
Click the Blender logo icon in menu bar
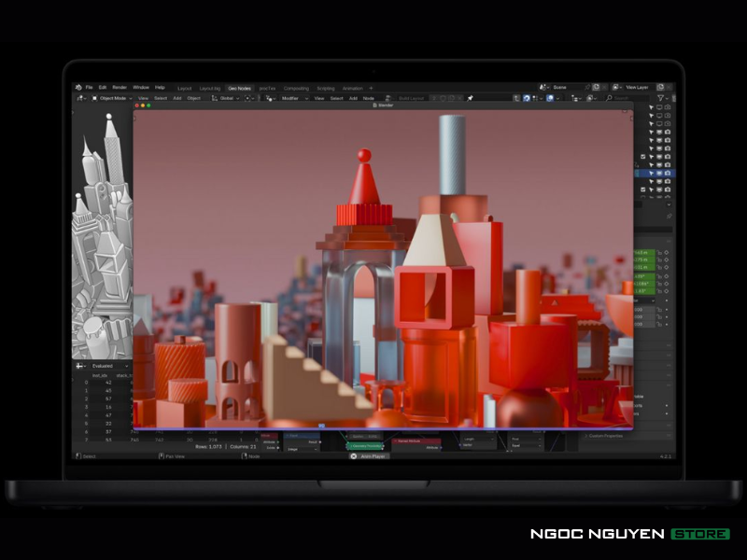click(78, 87)
